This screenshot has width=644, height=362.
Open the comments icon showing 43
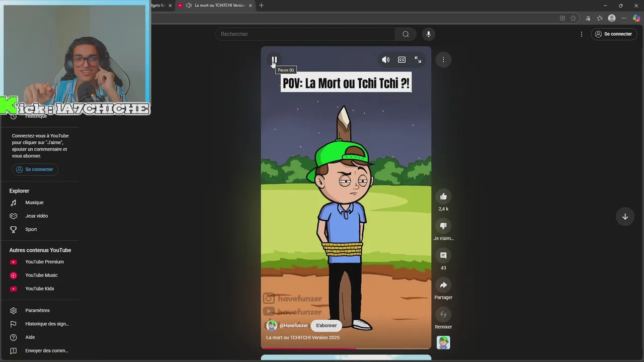443,255
